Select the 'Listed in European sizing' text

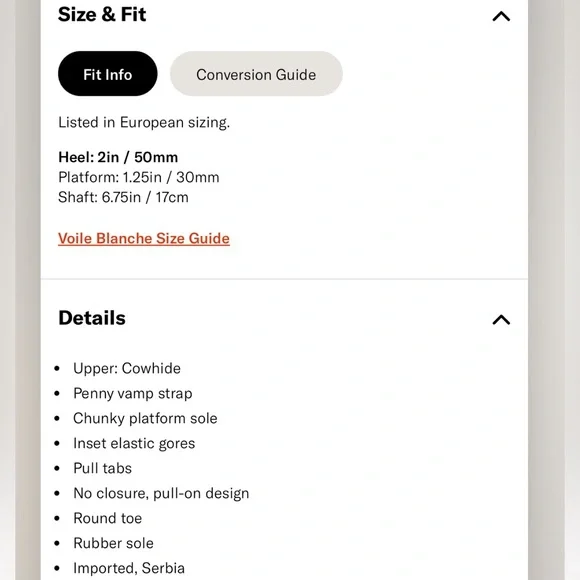click(144, 122)
